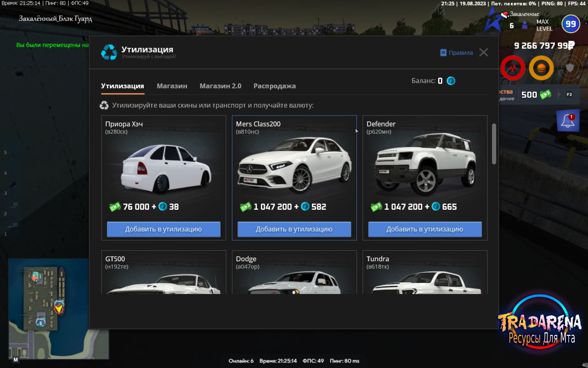Add Mers Class200 to utilization

point(294,229)
